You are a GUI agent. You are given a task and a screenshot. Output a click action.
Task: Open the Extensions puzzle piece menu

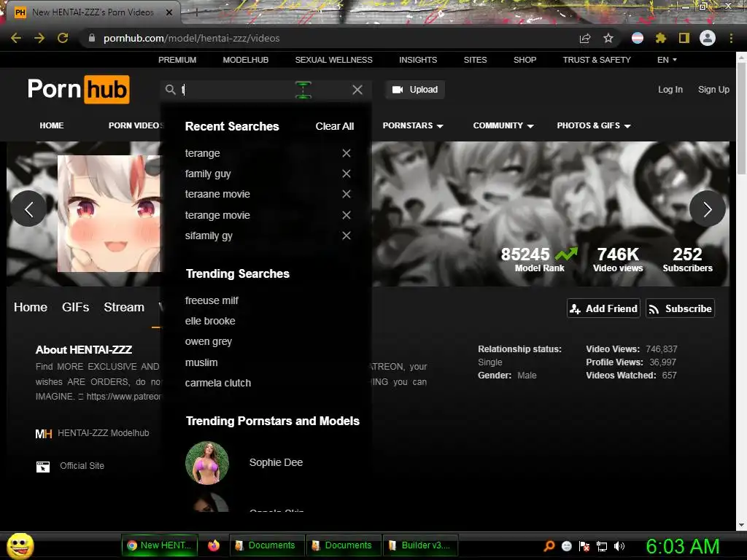pyautogui.click(x=661, y=38)
